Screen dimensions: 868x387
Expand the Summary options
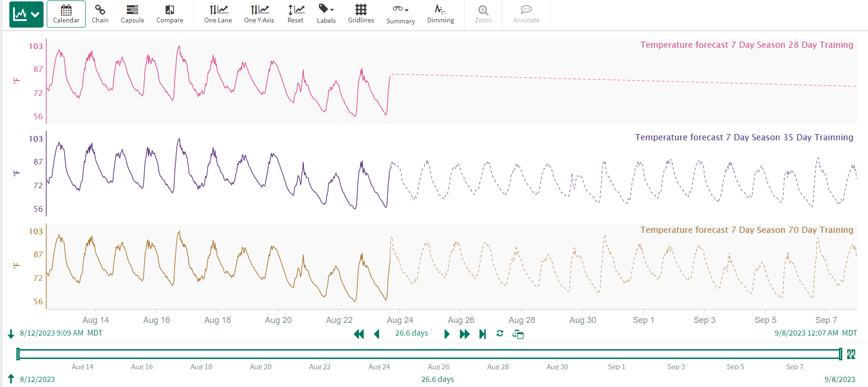(401, 14)
